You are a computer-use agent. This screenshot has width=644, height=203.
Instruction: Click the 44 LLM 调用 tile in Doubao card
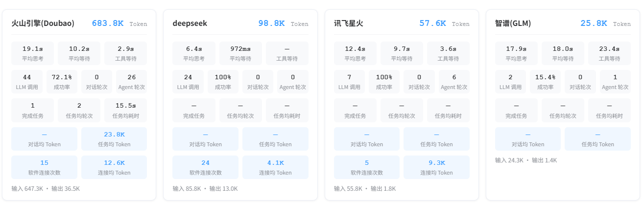click(27, 82)
